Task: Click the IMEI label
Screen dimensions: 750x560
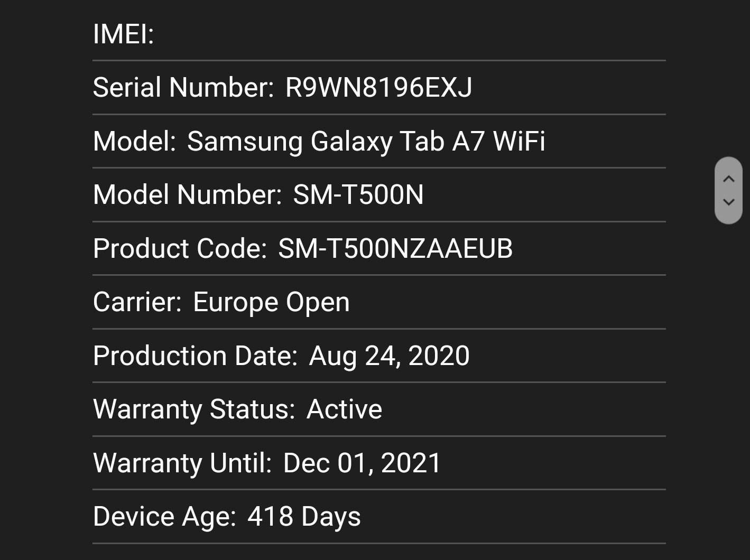Action: [x=123, y=34]
